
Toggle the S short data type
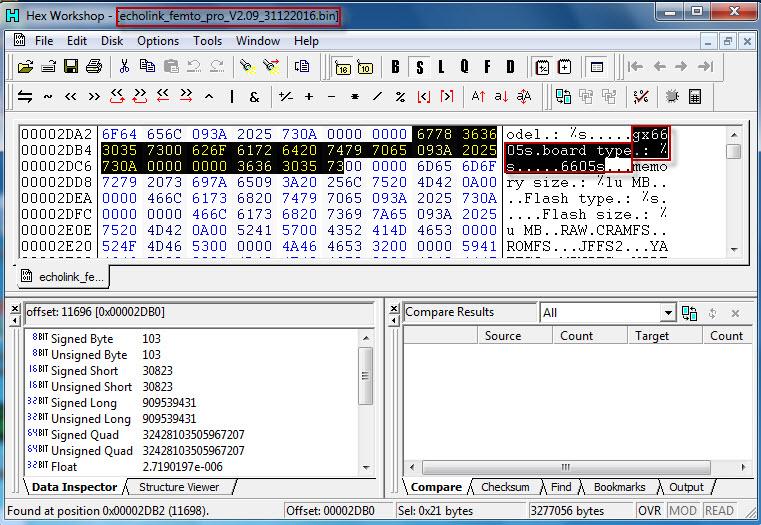click(420, 67)
